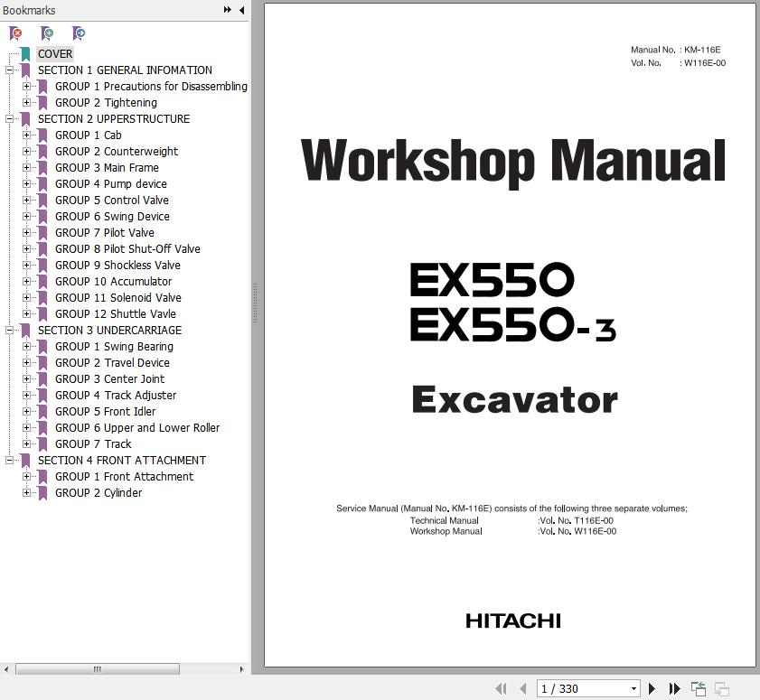Click the panel splitter grip handle
Image resolution: width=760 pixels, height=700 pixels.
pyautogui.click(x=255, y=303)
